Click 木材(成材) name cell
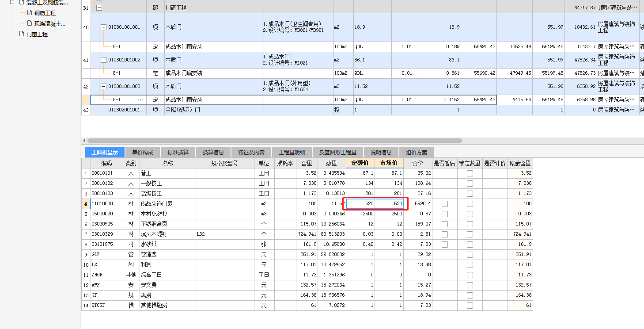The image size is (644, 329). pyautogui.click(x=168, y=214)
